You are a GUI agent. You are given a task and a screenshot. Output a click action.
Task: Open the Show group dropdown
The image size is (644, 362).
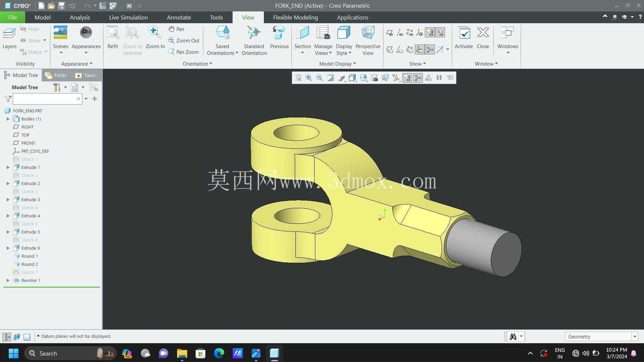click(417, 64)
